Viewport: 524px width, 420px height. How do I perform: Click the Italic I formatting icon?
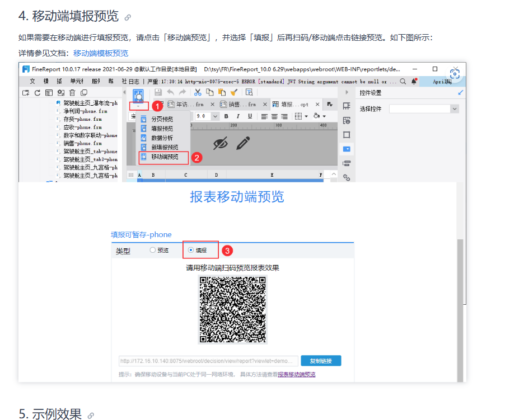238,116
